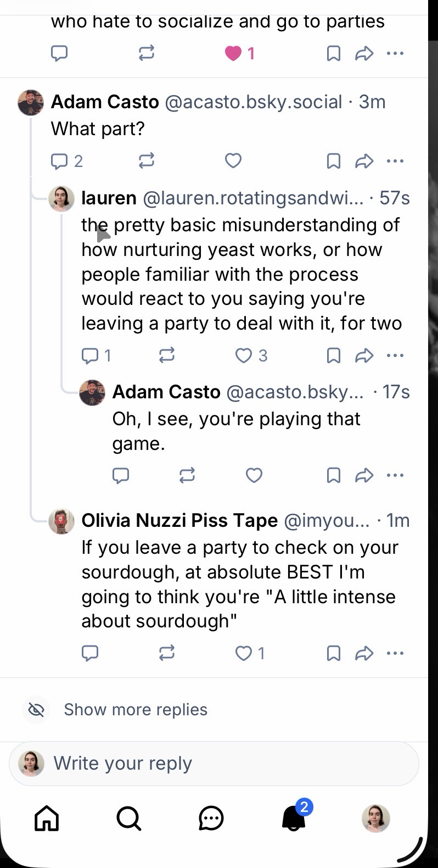Screen dimensions: 438x868
Task: Like lauren's reply with 3 likes
Action: pyautogui.click(x=244, y=355)
